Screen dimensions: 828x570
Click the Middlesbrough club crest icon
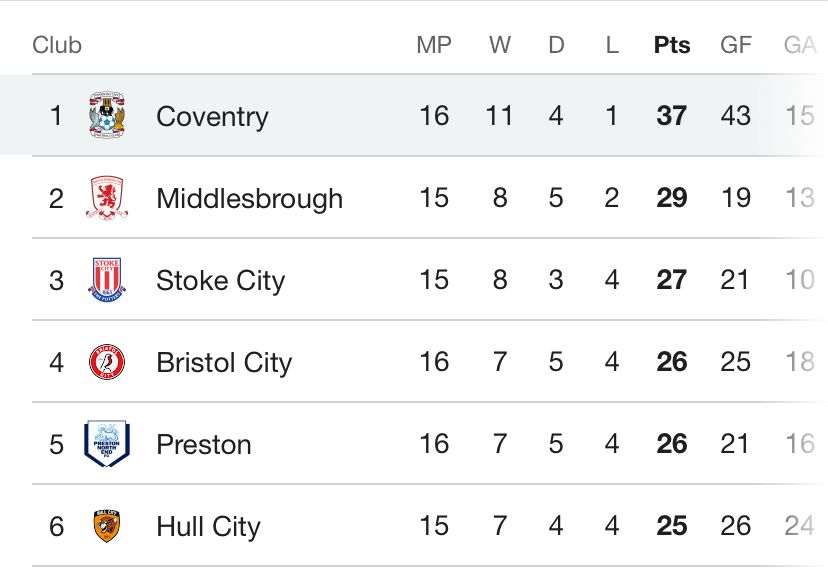tap(107, 198)
